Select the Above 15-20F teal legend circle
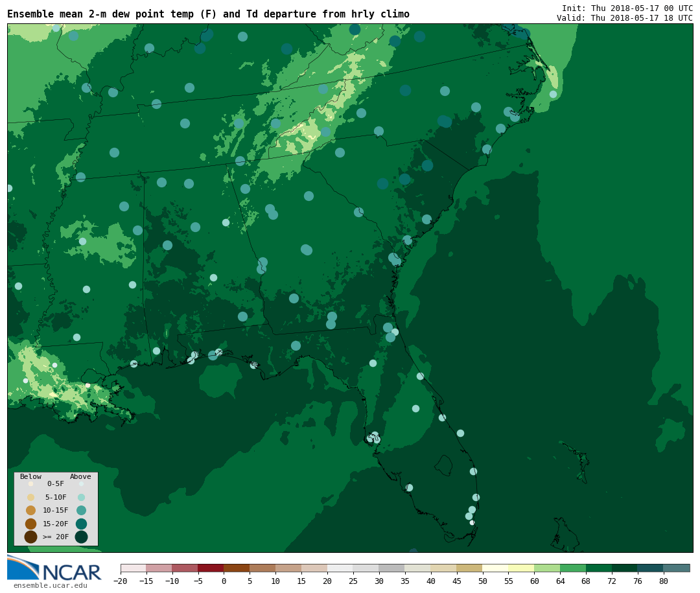The width and height of the screenshot is (700, 593). (x=81, y=524)
